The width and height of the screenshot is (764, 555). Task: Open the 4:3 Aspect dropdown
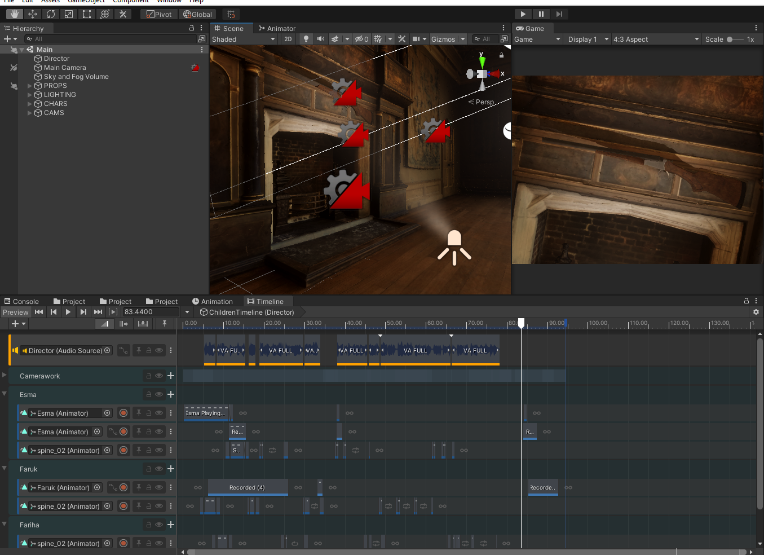(656, 39)
